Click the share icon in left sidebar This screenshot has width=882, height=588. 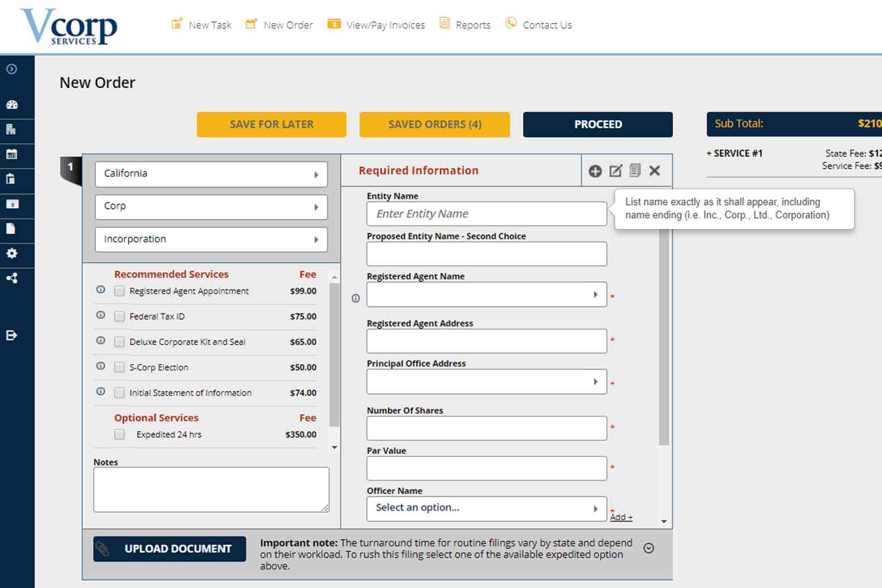(x=12, y=278)
